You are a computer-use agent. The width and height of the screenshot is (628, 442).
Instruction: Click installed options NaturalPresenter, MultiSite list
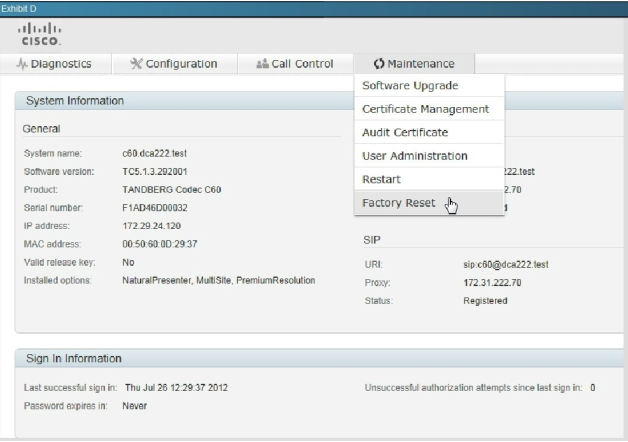pos(219,280)
